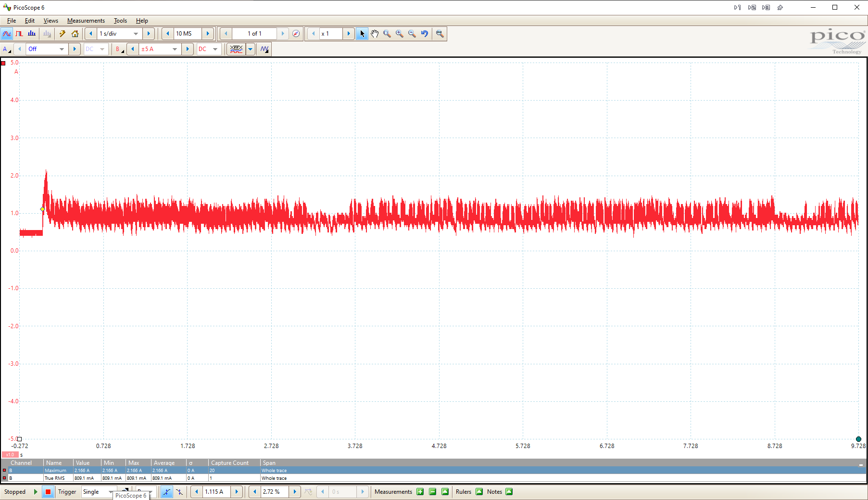Open the Measurements menu

86,21
